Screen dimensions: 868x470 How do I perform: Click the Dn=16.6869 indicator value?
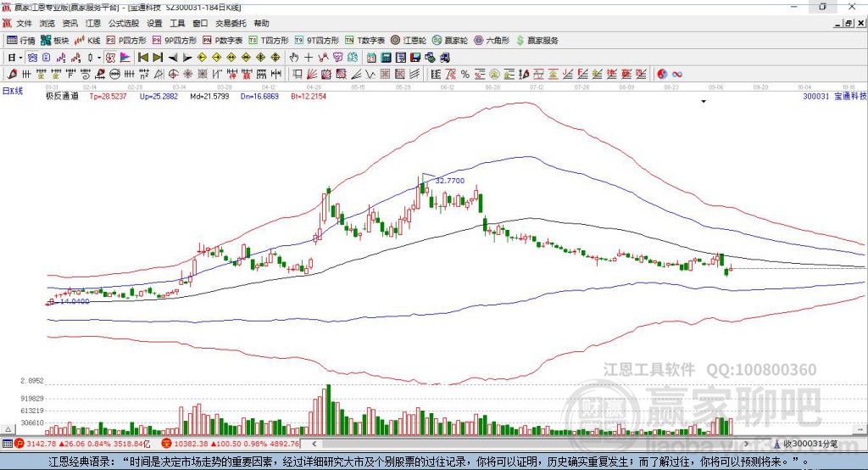coord(259,96)
